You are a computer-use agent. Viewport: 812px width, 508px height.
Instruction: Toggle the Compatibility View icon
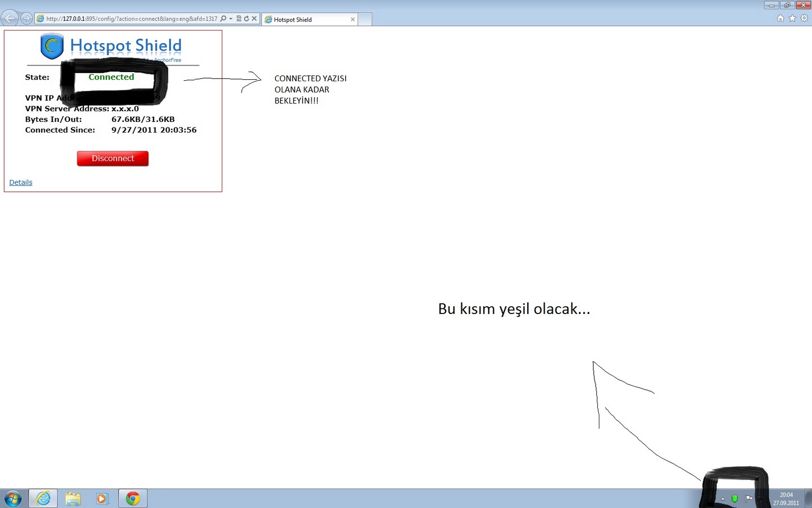point(239,19)
